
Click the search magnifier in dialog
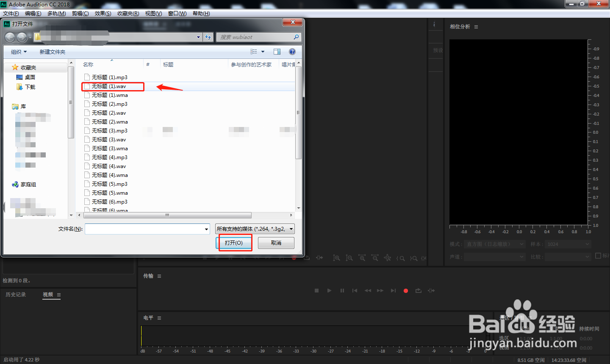[x=296, y=37]
